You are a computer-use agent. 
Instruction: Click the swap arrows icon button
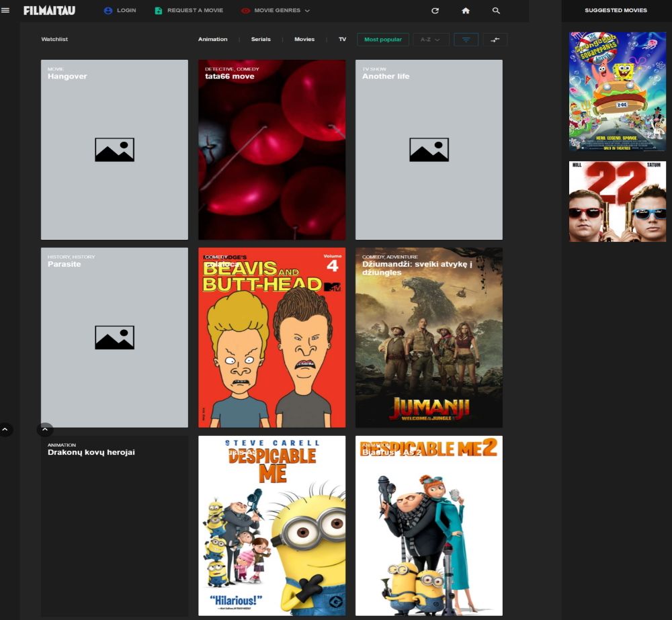point(495,40)
